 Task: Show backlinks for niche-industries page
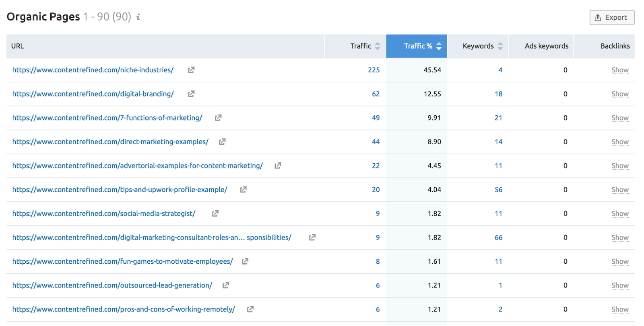point(620,70)
